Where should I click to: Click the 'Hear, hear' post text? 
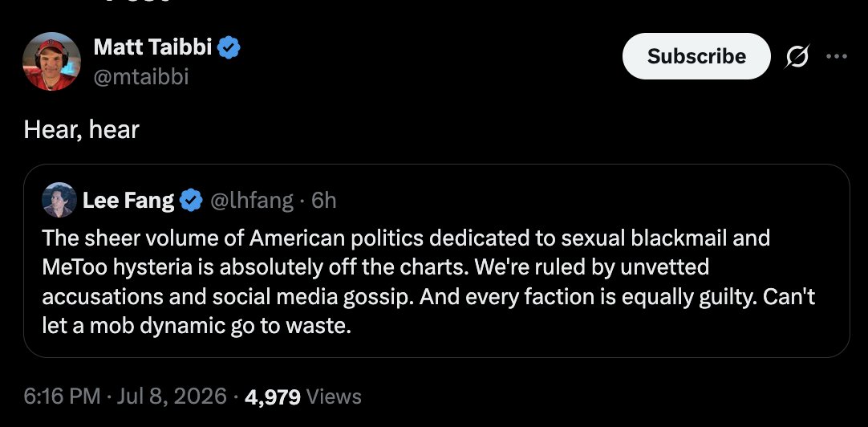coord(81,129)
